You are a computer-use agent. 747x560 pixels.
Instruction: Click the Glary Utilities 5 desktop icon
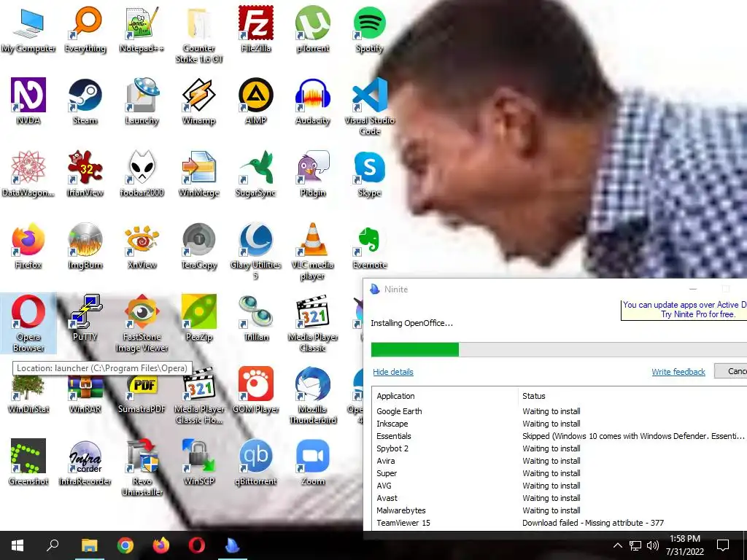256,252
